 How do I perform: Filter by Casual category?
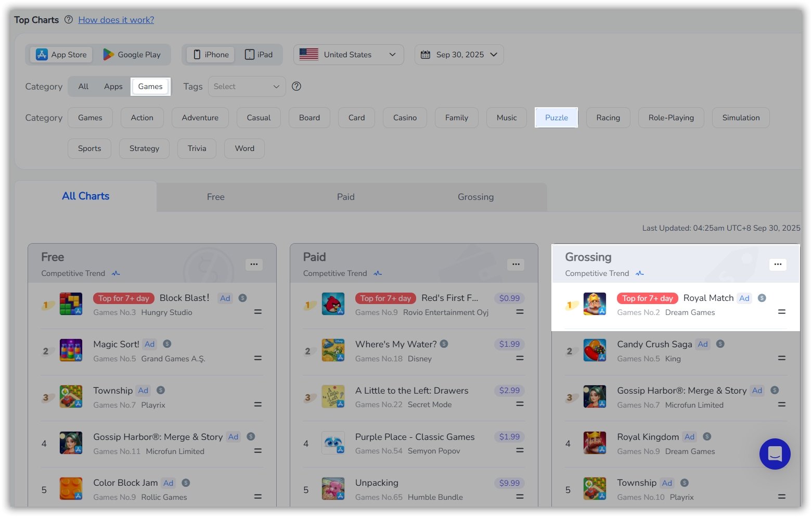click(x=259, y=118)
